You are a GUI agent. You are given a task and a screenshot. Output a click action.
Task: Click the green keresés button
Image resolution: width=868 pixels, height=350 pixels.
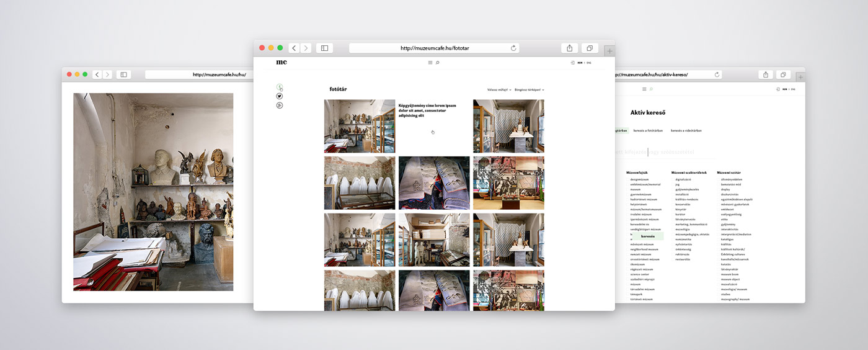click(x=648, y=236)
